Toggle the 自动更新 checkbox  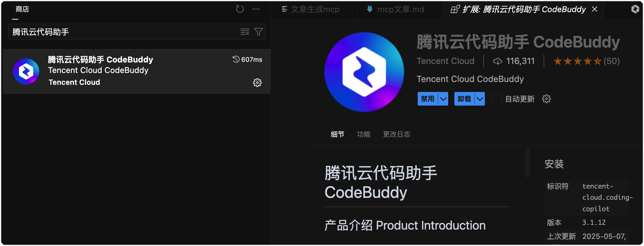coord(496,99)
